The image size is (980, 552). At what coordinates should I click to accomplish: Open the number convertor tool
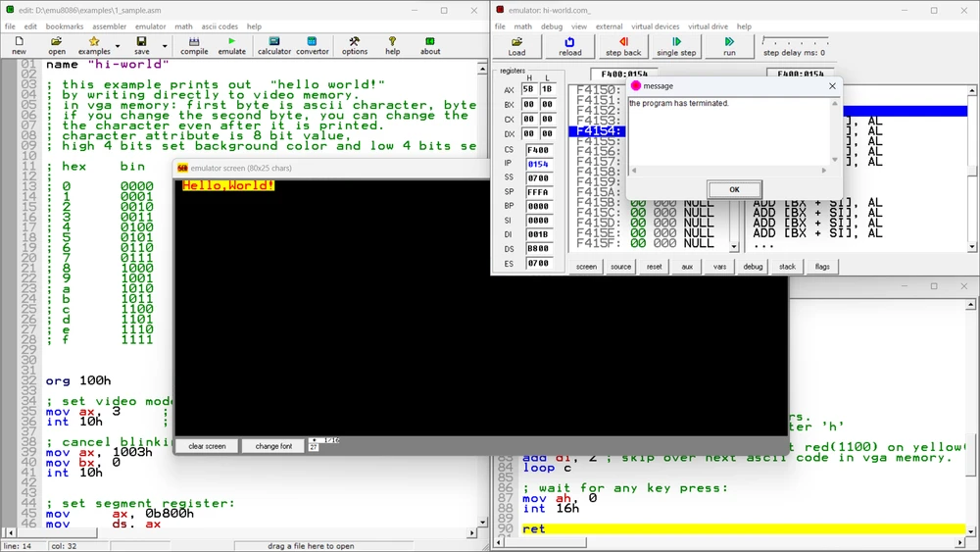pyautogui.click(x=313, y=45)
